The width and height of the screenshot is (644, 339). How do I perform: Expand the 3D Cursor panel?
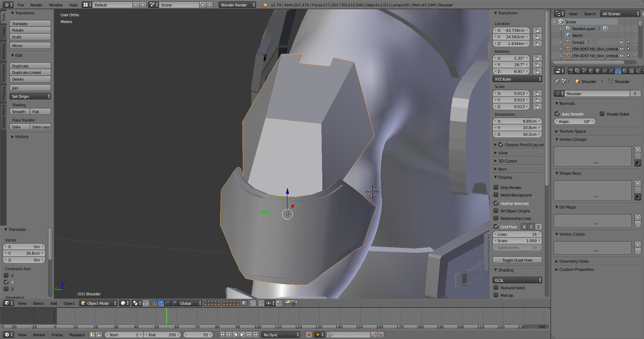click(507, 161)
